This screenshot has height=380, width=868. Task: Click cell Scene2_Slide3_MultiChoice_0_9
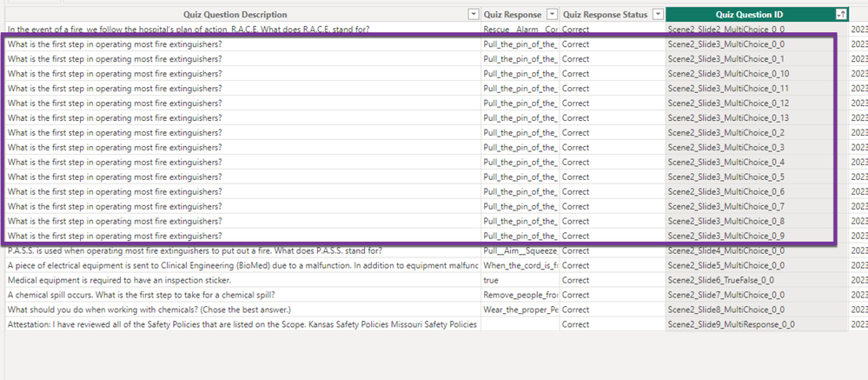tap(757, 236)
